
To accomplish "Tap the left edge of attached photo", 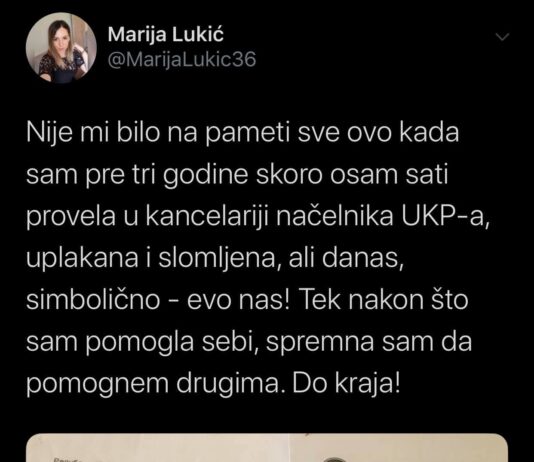I will coord(32,449).
